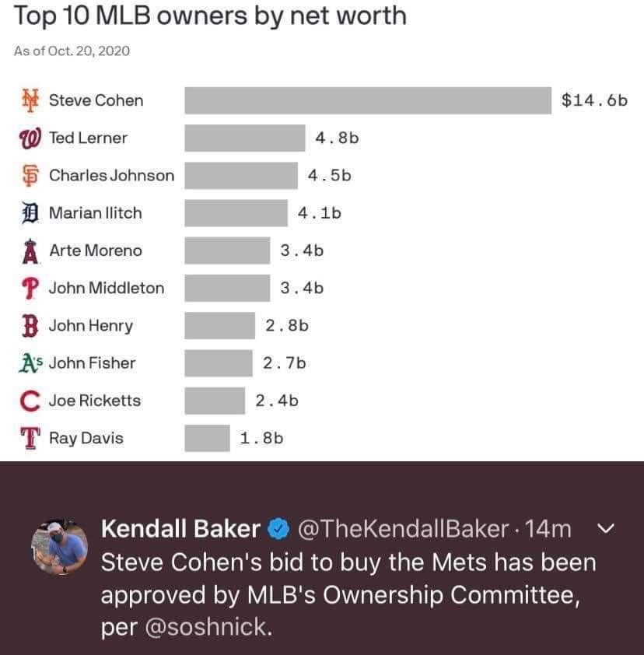Viewport: 644px width, 655px height.
Task: Open the @TheKendallBaker handle link
Action: (x=402, y=529)
